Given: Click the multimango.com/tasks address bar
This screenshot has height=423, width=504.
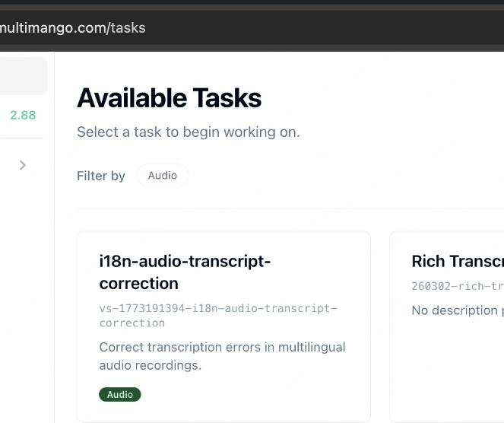Looking at the screenshot, I should click(x=252, y=28).
